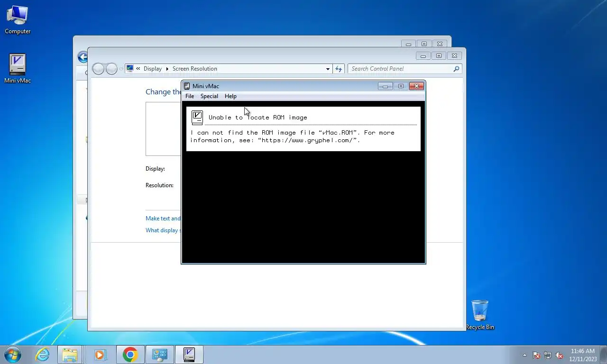This screenshot has width=607, height=364.
Task: Launch Internet Explorer from the taskbar
Action: pyautogui.click(x=42, y=355)
